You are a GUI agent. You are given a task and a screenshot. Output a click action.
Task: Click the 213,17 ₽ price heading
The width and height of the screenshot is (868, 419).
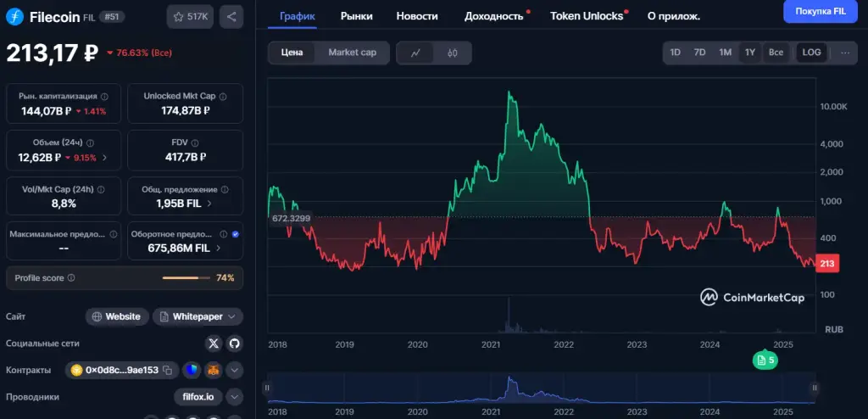tap(52, 53)
